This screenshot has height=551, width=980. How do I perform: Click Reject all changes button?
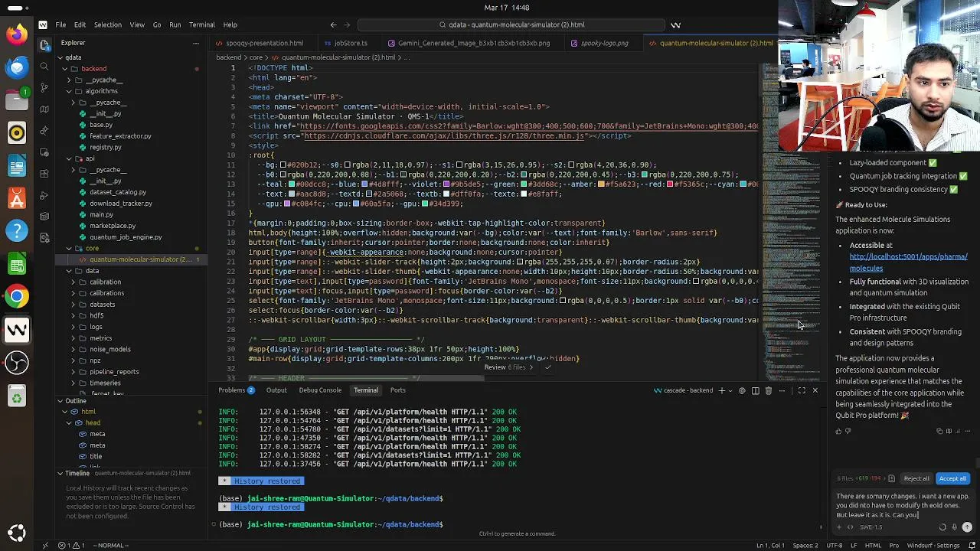click(916, 478)
